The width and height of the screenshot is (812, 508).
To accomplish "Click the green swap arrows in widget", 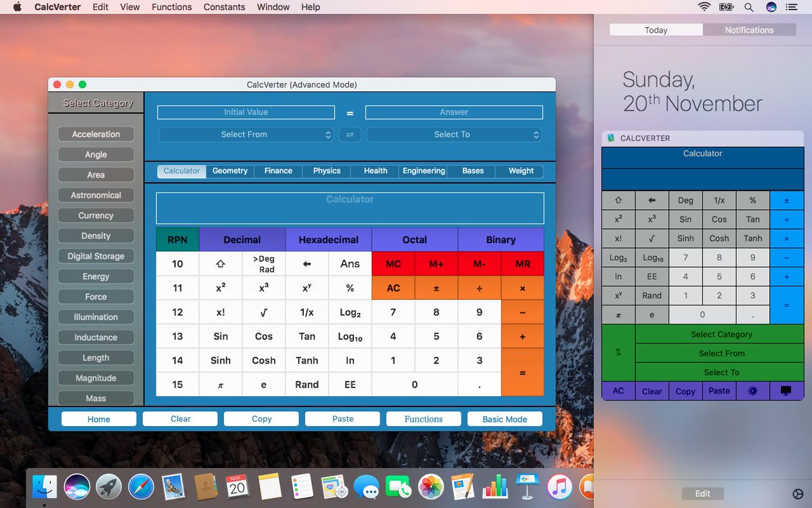I will pos(618,353).
